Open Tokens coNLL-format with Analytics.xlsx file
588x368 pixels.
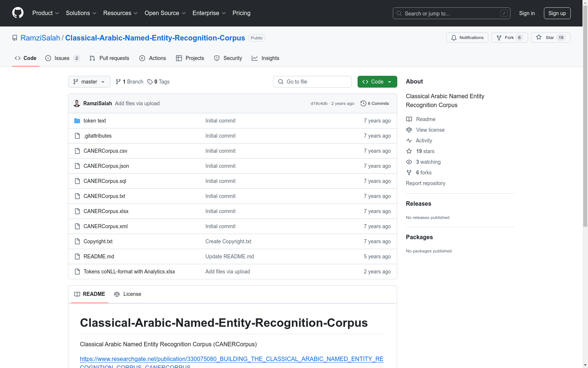129,272
